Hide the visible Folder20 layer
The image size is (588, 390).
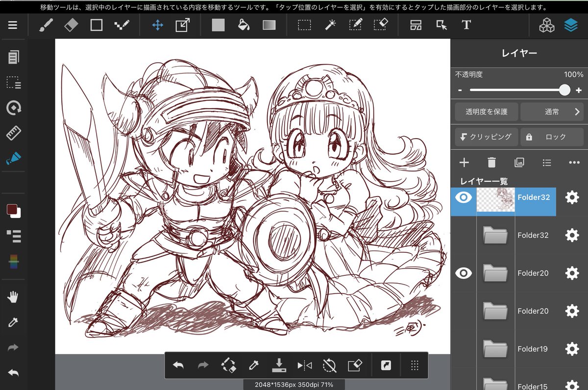click(463, 273)
